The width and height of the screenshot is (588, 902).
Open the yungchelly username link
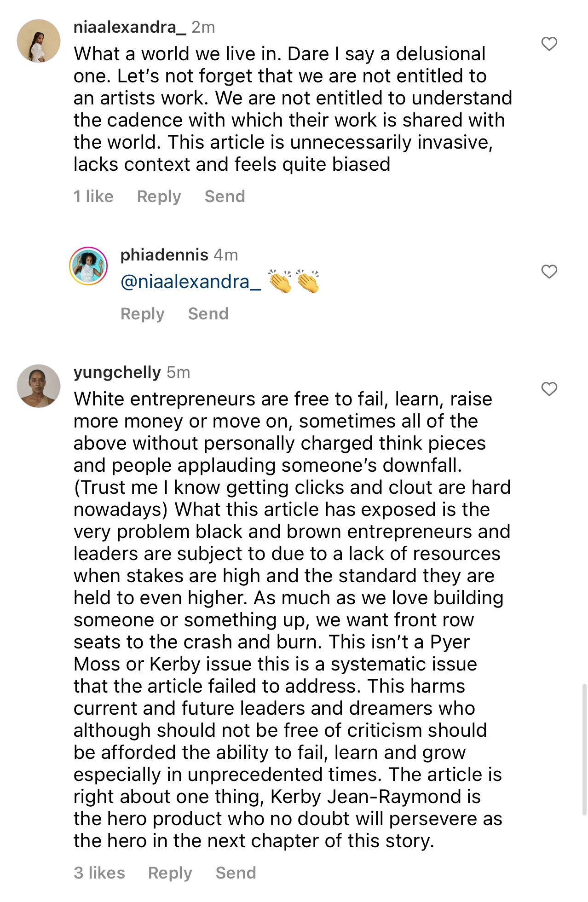pos(117,372)
